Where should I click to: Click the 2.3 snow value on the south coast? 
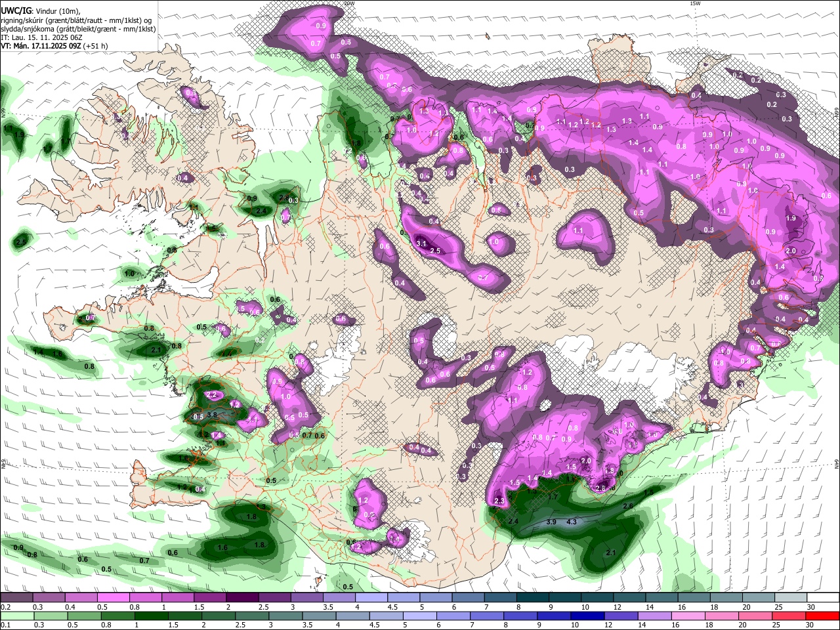click(x=499, y=501)
